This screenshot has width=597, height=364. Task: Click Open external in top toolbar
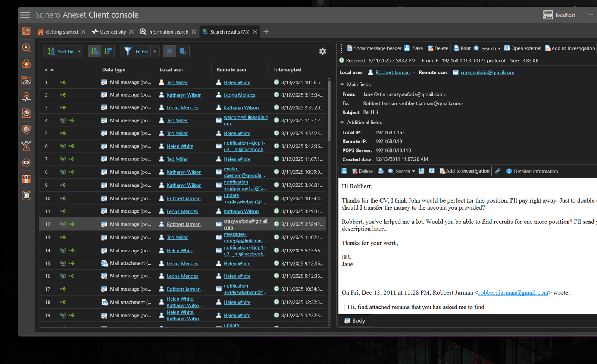click(x=523, y=48)
